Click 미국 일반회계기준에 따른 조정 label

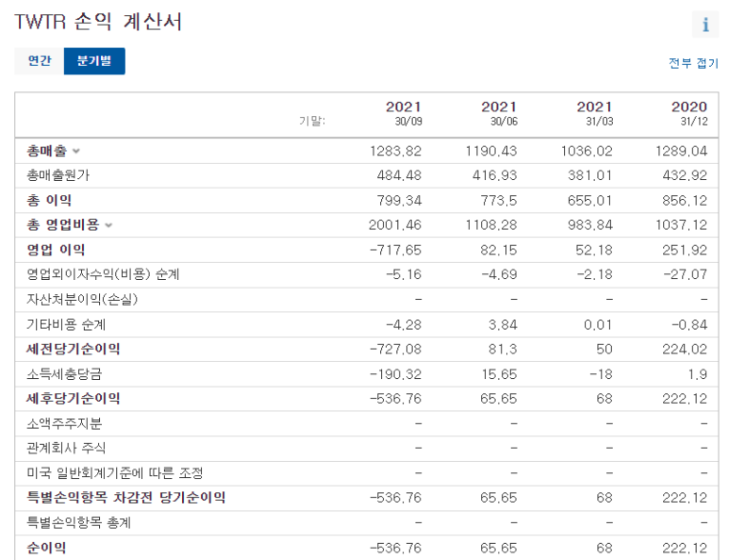[x=115, y=473]
